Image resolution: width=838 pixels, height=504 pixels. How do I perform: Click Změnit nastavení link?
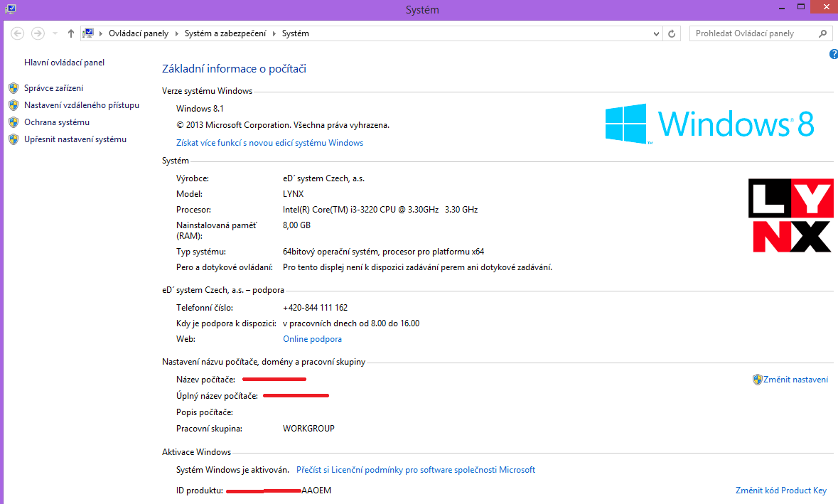click(796, 380)
